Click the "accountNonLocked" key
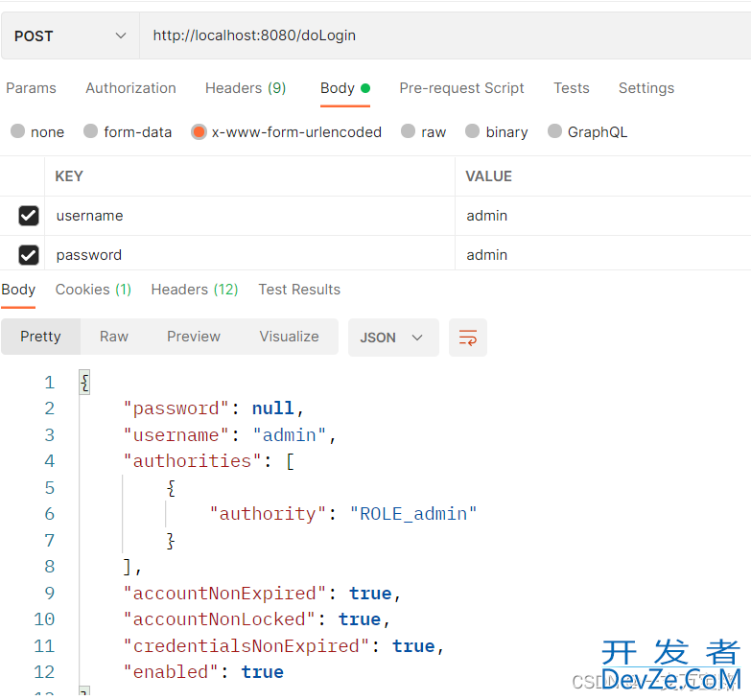This screenshot has height=700, width=751. coord(220,619)
